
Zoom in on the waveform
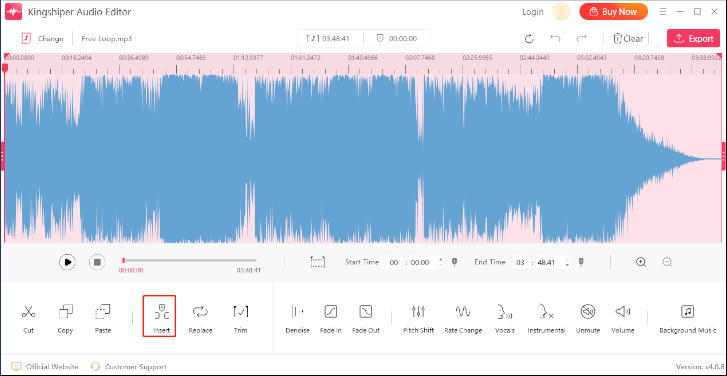[x=641, y=262]
